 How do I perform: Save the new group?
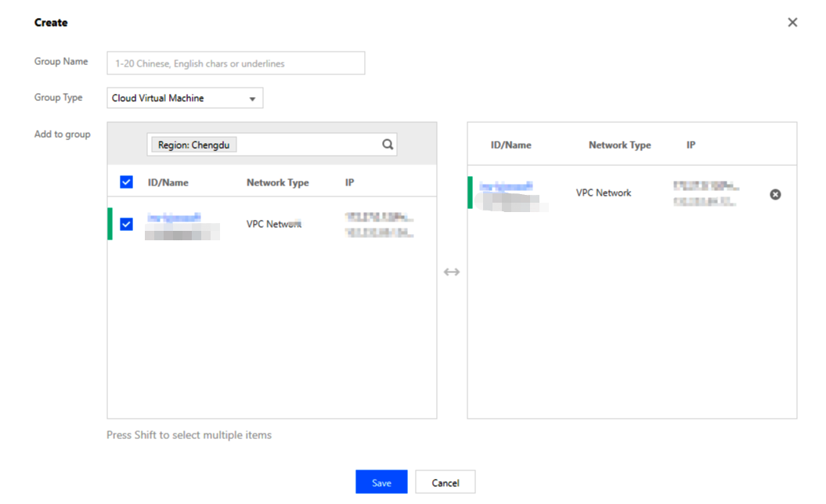tap(381, 482)
